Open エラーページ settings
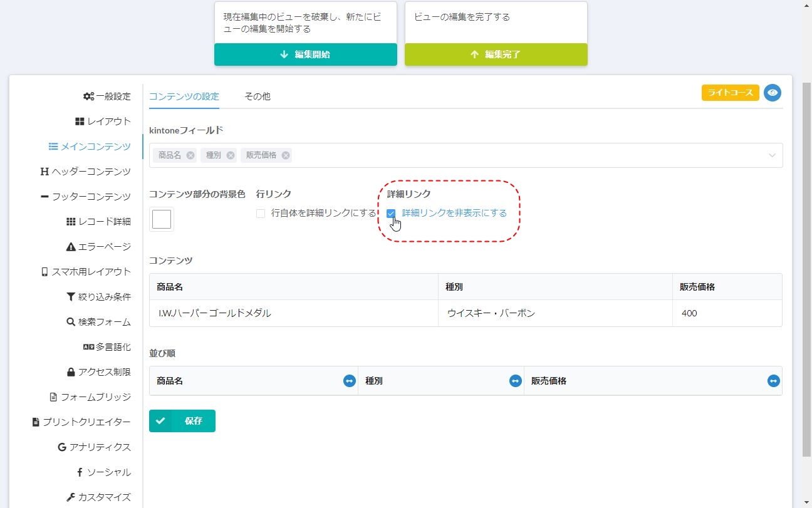Image resolution: width=812 pixels, height=508 pixels. click(x=98, y=247)
